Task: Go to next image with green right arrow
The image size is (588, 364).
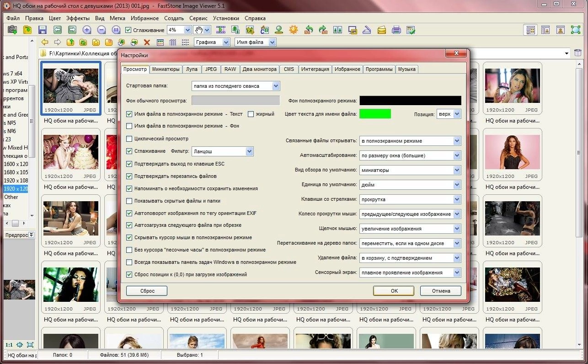Action: click(72, 30)
